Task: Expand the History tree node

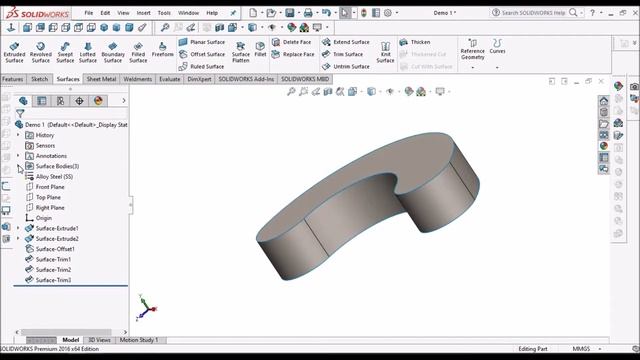Action: coord(18,135)
